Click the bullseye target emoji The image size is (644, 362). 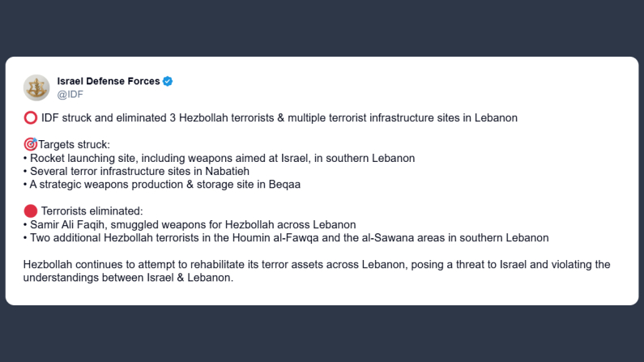pyautogui.click(x=31, y=144)
